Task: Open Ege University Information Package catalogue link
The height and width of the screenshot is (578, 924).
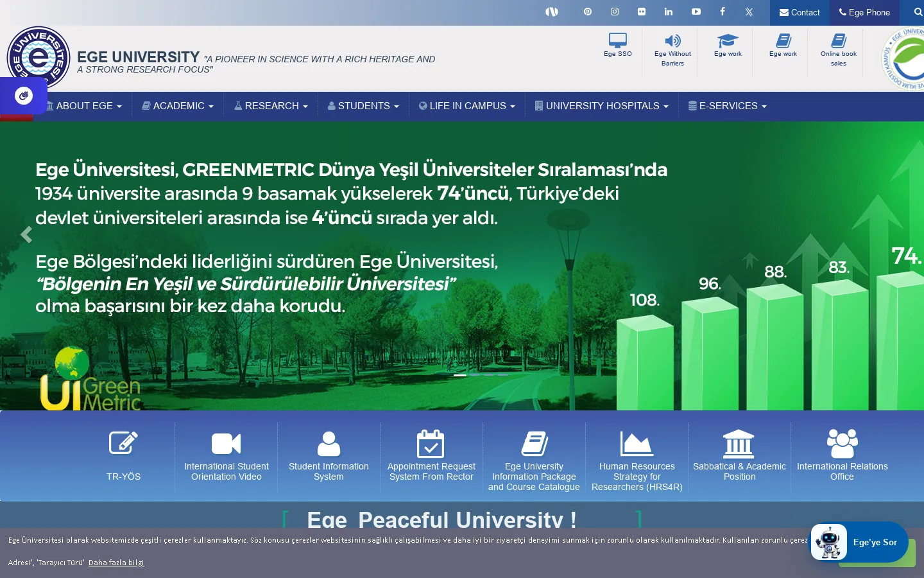Action: tap(534, 477)
